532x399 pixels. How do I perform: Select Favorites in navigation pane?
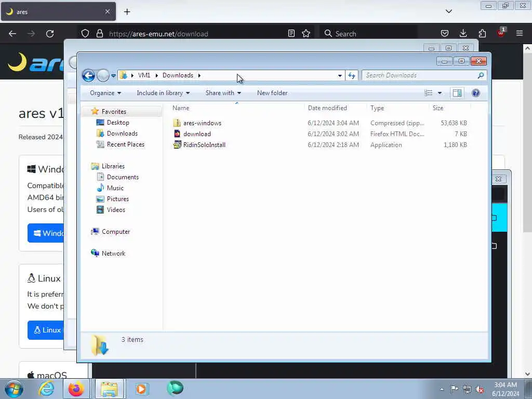tap(114, 112)
